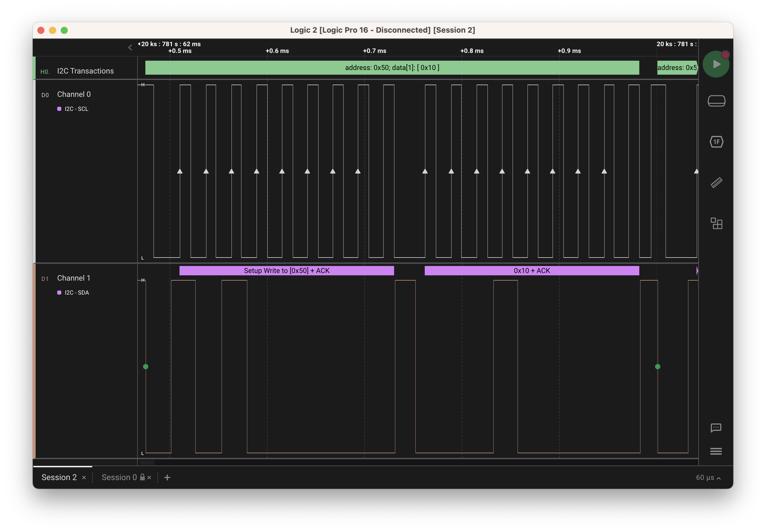Click the macOS green fullscreen window button
This screenshot has width=766, height=532.
click(x=65, y=30)
